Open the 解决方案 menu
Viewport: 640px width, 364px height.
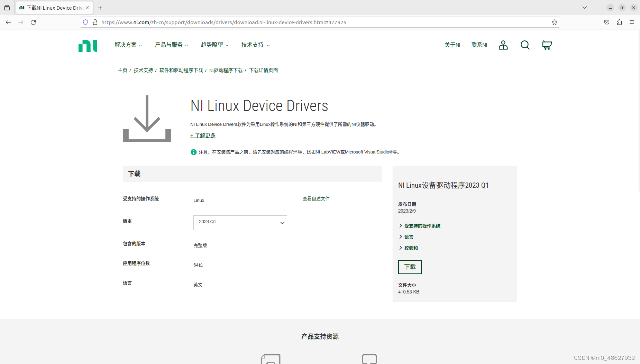tap(128, 45)
